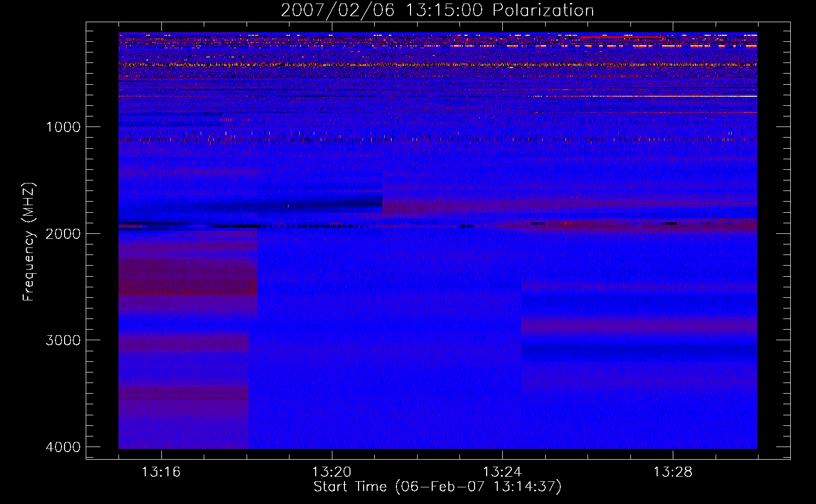Click the 13:20 time tick label
The width and height of the screenshot is (816, 504).
point(331,472)
